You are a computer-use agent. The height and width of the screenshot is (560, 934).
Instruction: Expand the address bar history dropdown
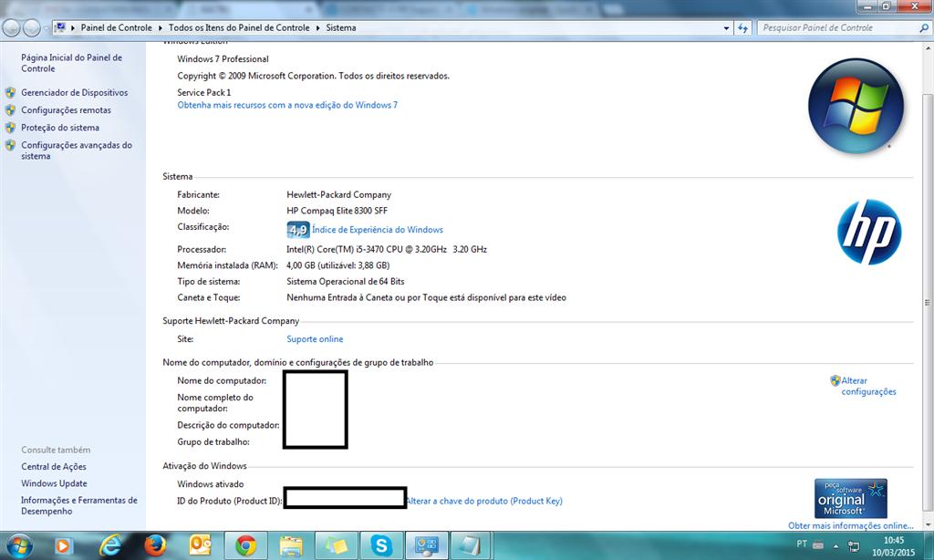(x=727, y=28)
